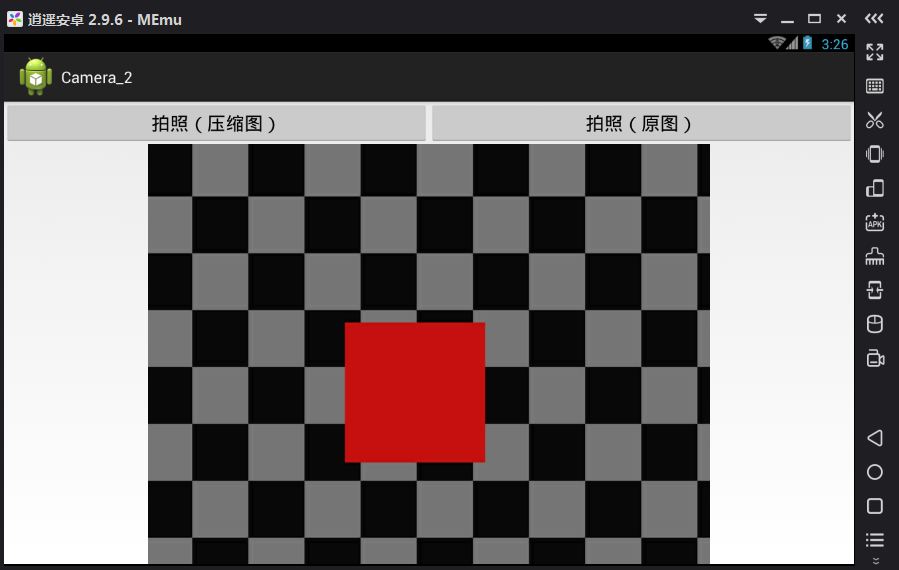Click the red square in the camera preview
Viewport: 899px width, 570px height.
[415, 392]
